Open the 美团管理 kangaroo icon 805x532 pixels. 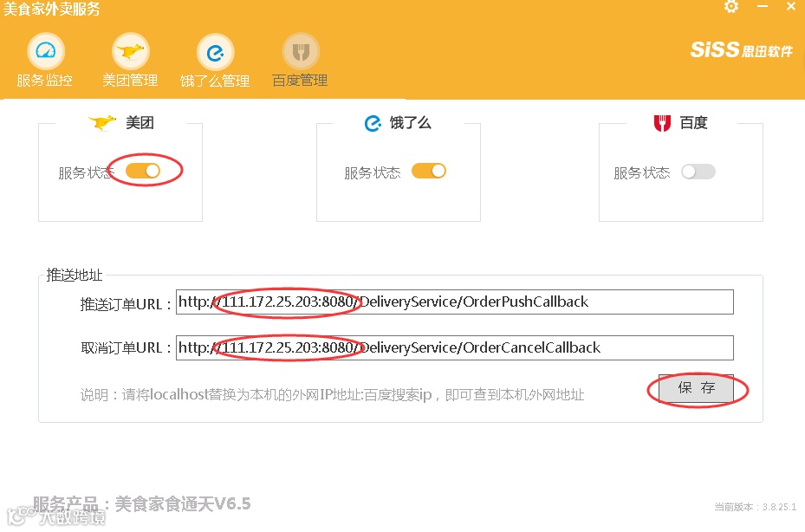[130, 51]
